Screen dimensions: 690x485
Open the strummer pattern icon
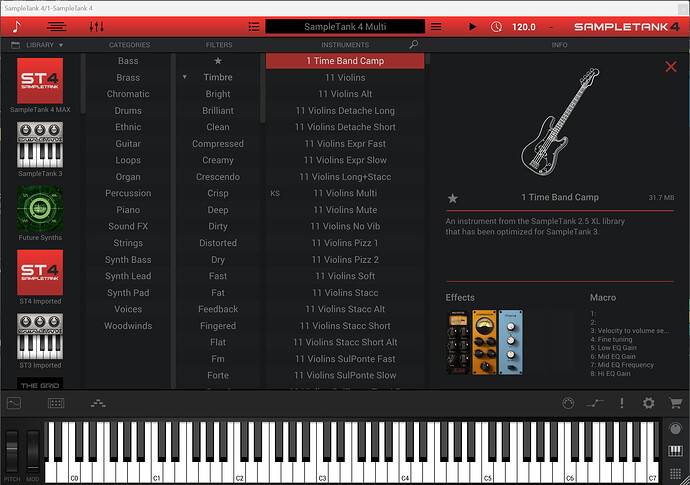(98, 403)
